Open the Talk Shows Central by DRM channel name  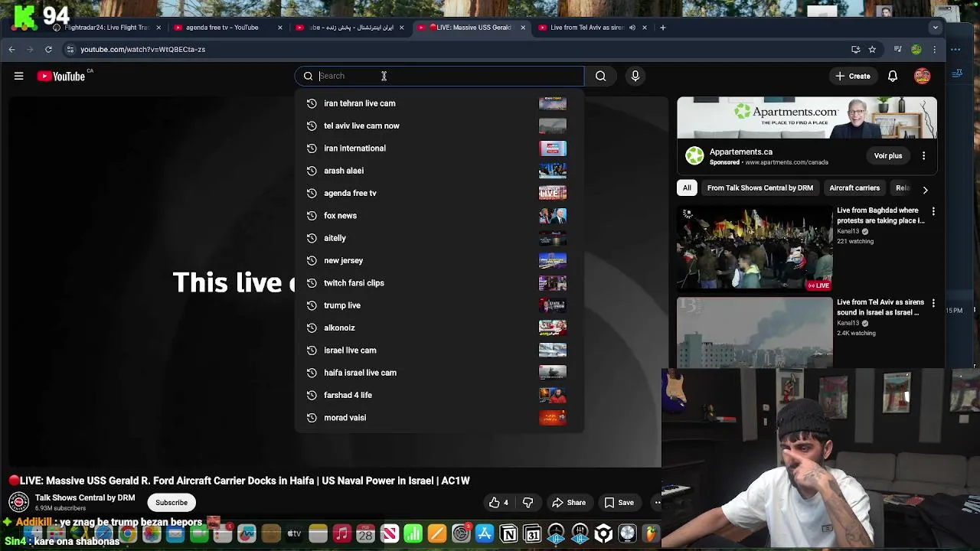coord(85,497)
